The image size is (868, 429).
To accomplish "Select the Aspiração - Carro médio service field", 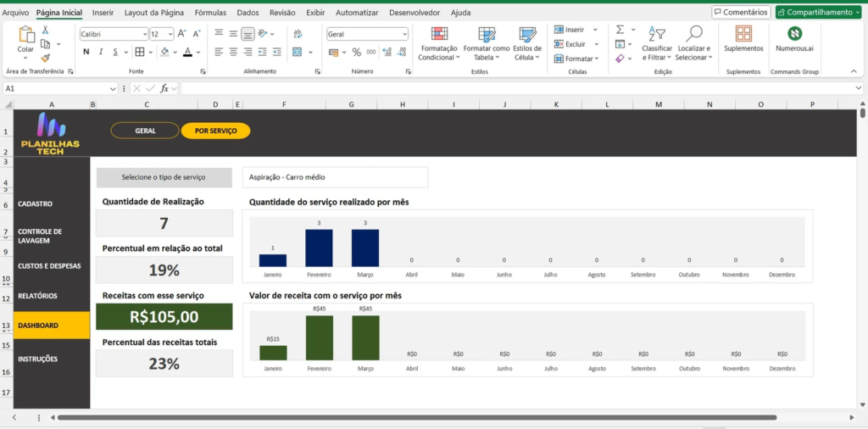I will click(x=335, y=177).
